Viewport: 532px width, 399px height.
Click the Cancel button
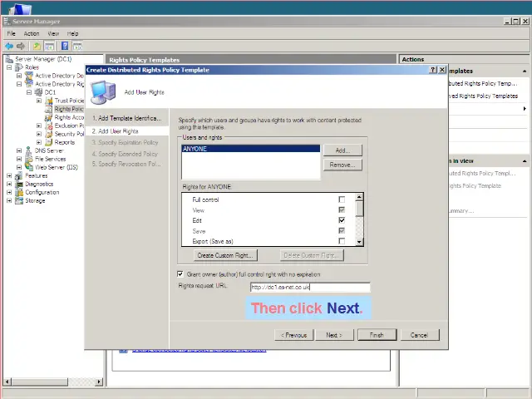(x=419, y=335)
